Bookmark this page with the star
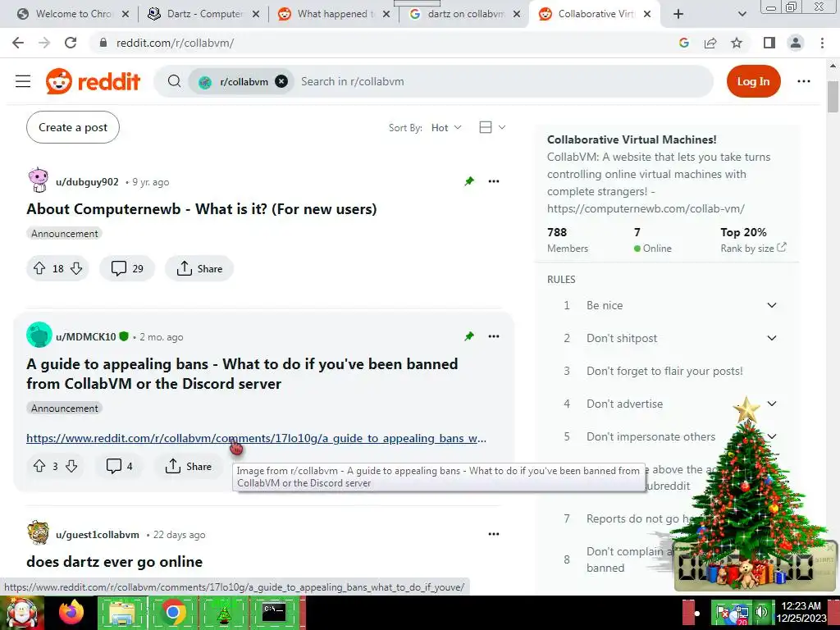This screenshot has height=630, width=840. coord(737,43)
